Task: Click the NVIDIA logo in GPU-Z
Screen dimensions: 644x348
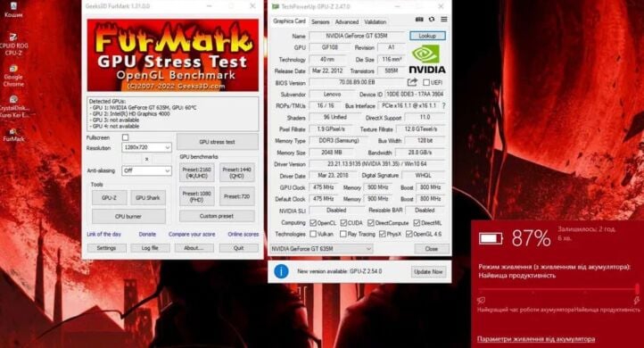Action: point(427,60)
